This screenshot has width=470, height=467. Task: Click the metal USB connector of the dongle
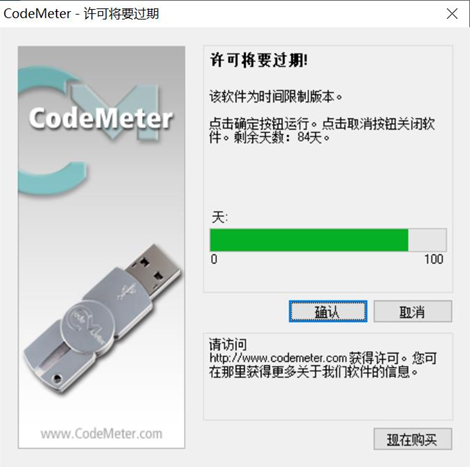(153, 270)
